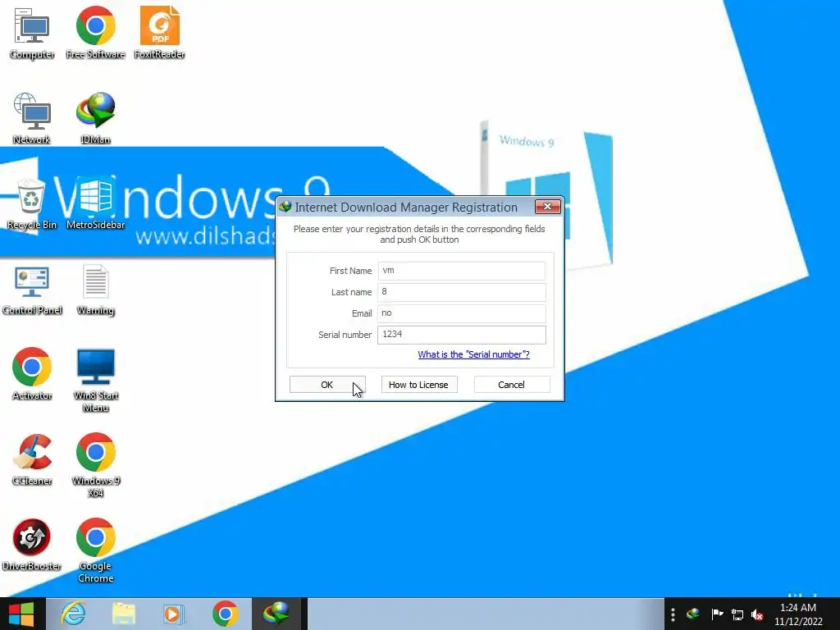Show hidden tray icons via the dots
Viewport: 840px width, 630px height.
[673, 614]
